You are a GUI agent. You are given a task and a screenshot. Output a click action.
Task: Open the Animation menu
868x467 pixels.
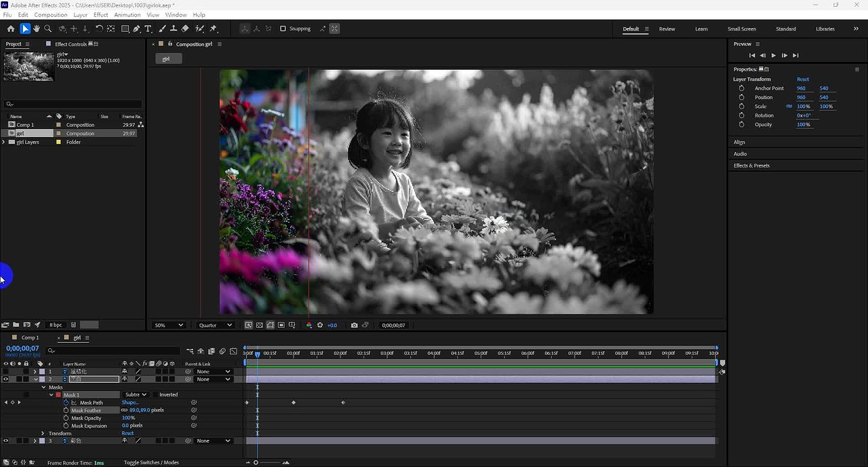click(x=127, y=14)
